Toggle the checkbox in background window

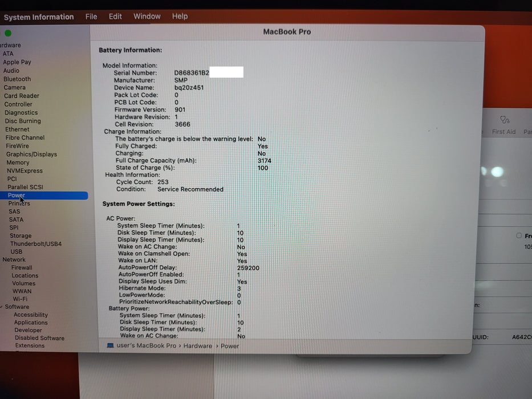point(519,235)
